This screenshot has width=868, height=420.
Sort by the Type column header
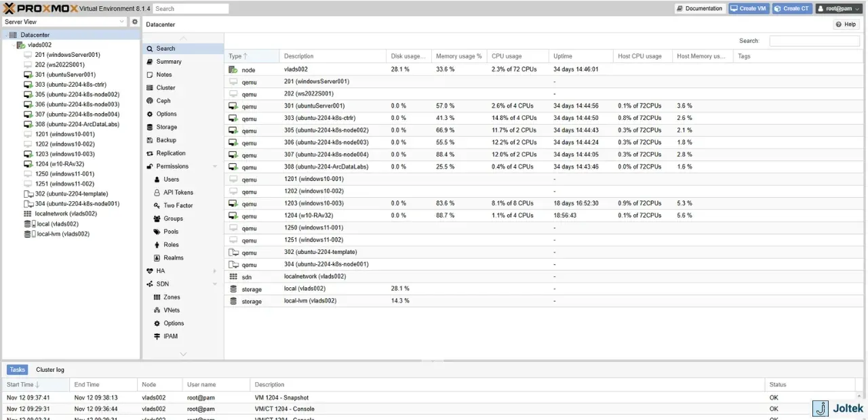point(252,56)
